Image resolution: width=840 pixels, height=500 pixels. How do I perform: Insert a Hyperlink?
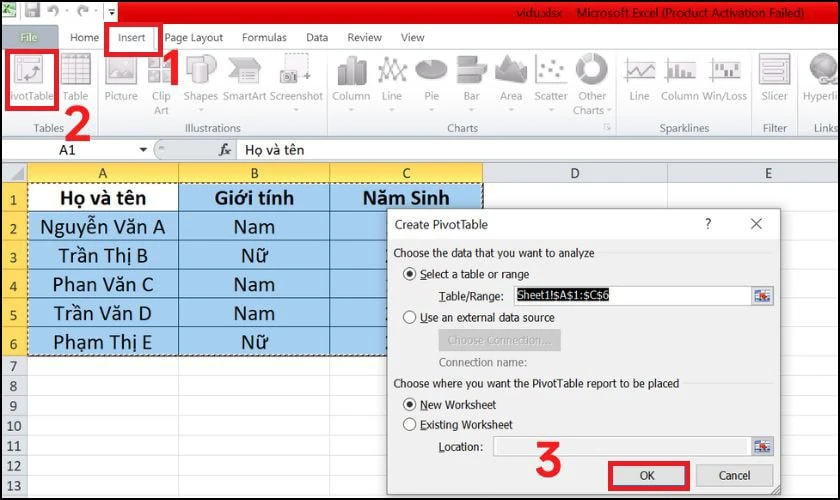pos(821,79)
